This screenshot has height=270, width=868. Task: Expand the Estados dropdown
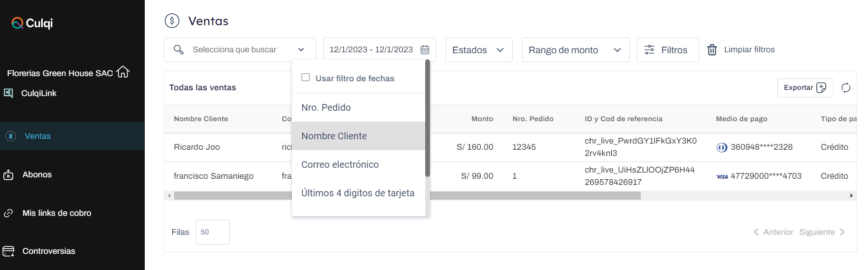[478, 50]
